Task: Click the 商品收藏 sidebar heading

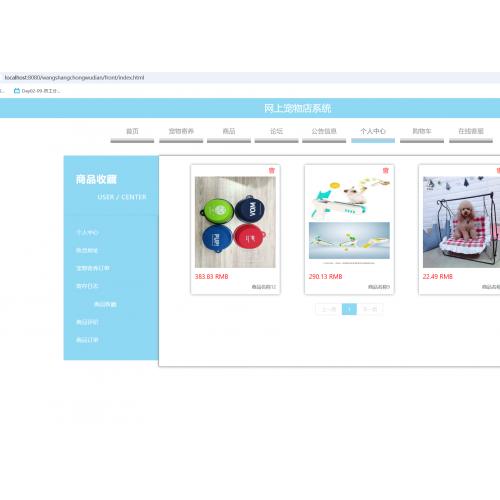Action: coord(96,179)
